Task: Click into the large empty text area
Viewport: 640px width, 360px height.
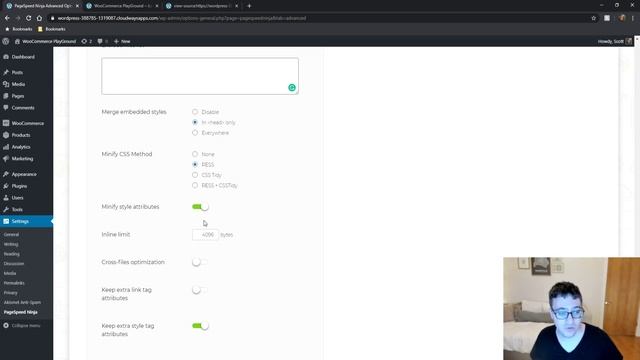Action: coord(200,76)
